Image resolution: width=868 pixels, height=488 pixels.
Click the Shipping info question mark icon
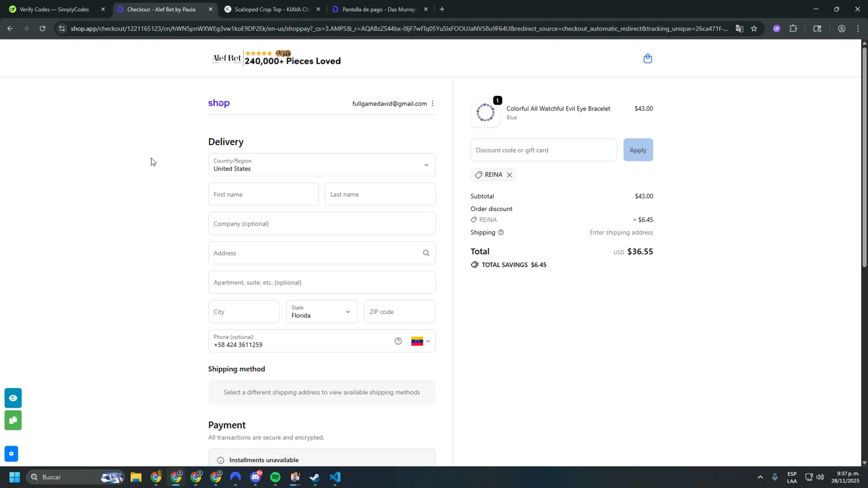pyautogui.click(x=501, y=232)
